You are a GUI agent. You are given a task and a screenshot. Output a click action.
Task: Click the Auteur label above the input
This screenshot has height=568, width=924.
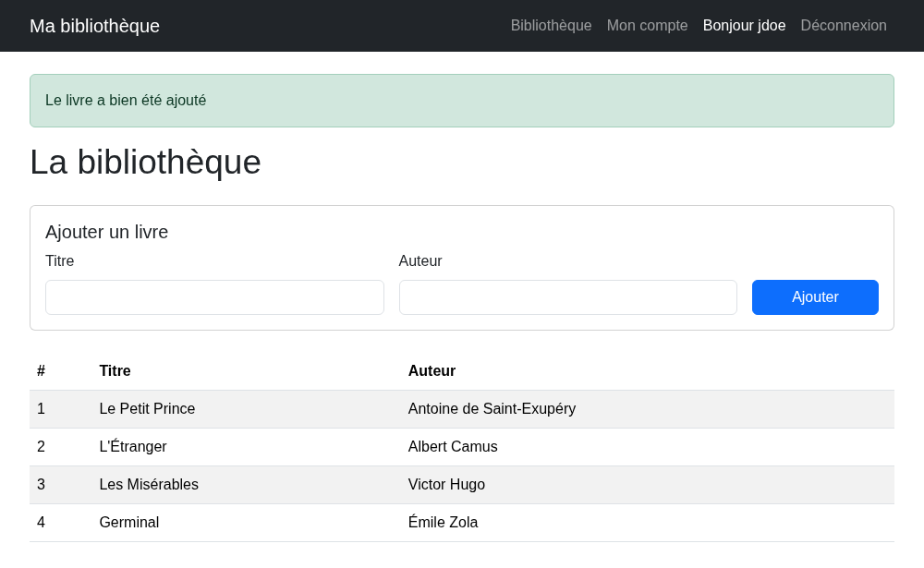click(420, 261)
